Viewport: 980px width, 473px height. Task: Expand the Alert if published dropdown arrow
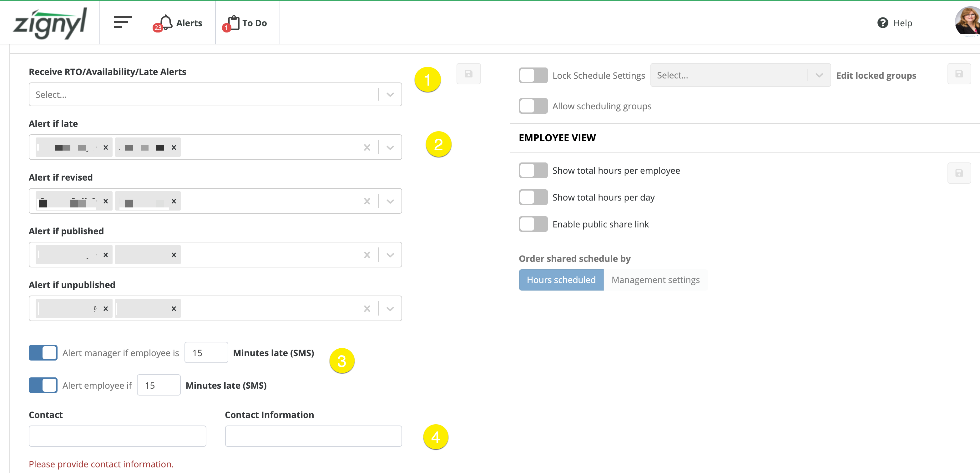click(x=390, y=255)
